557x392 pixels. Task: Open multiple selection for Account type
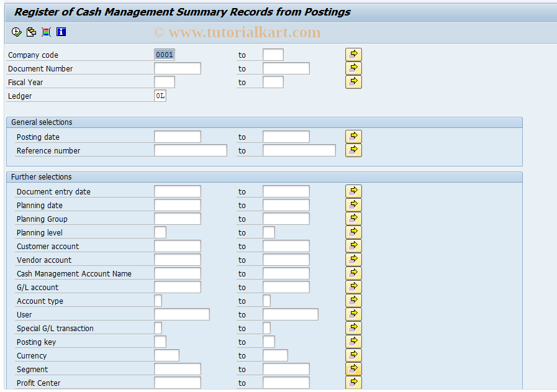pyautogui.click(x=353, y=301)
